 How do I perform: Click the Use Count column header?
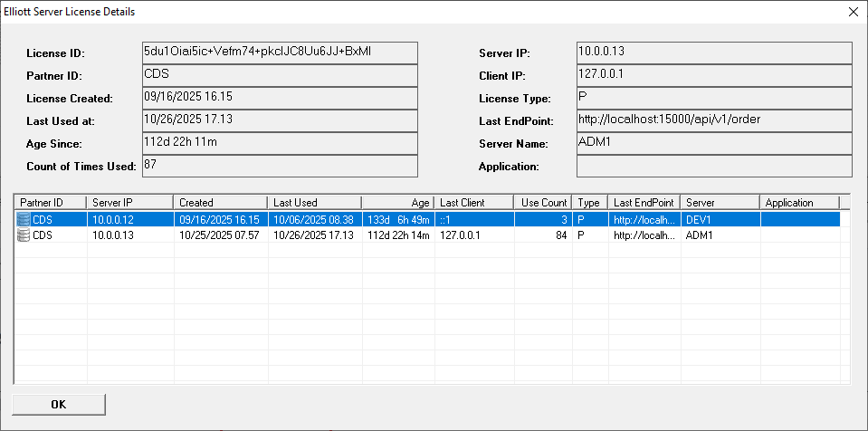[x=542, y=203]
